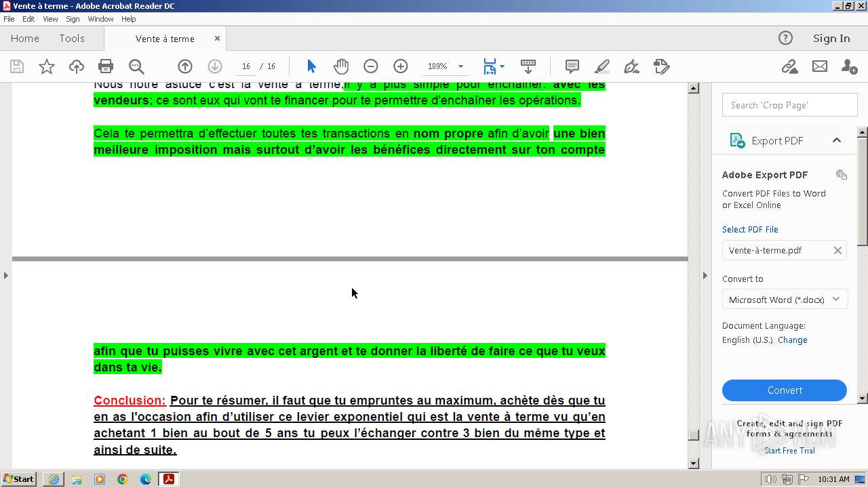Image resolution: width=868 pixels, height=488 pixels.
Task: Expand the left navigation pane arrow
Action: [5, 275]
